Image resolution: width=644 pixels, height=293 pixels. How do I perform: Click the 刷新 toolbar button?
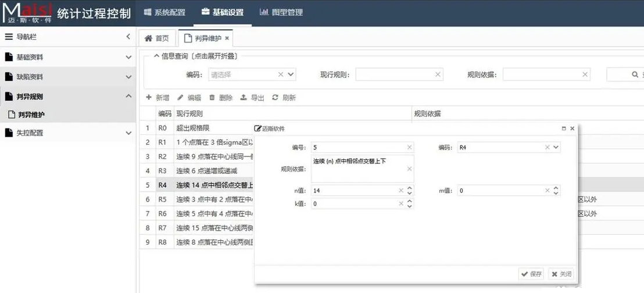tap(284, 98)
